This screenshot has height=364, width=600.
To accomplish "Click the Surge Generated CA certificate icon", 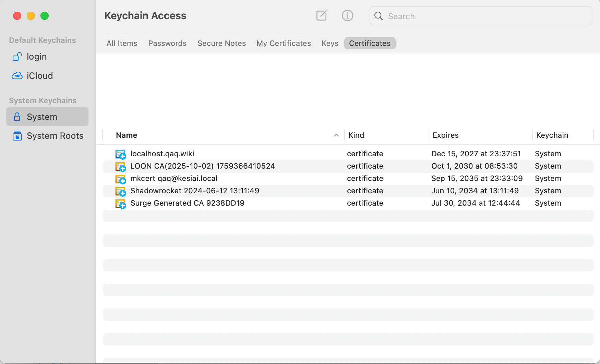I will tap(121, 204).
